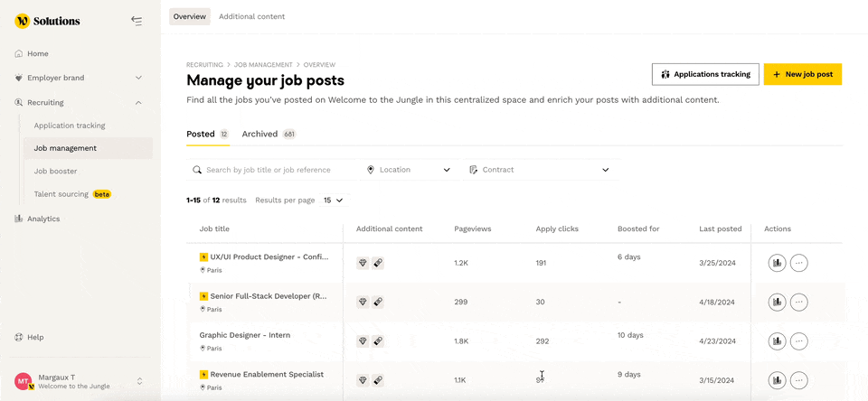Switch to the Additional content top tab
This screenshot has width=868, height=401.
pos(252,16)
